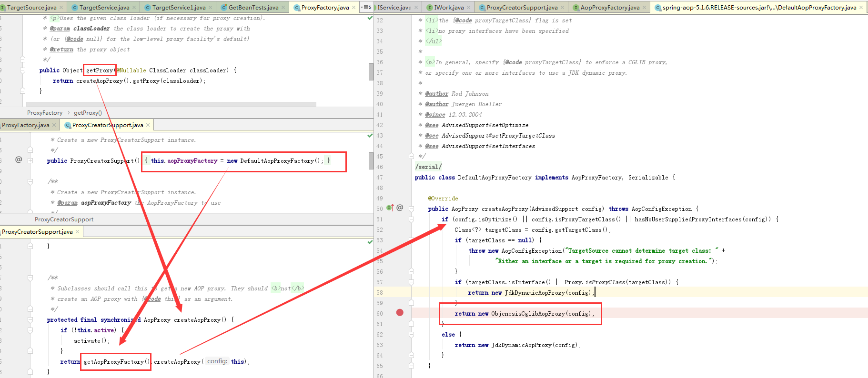
Task: Open the GetBeanTests.java tab
Action: [253, 7]
